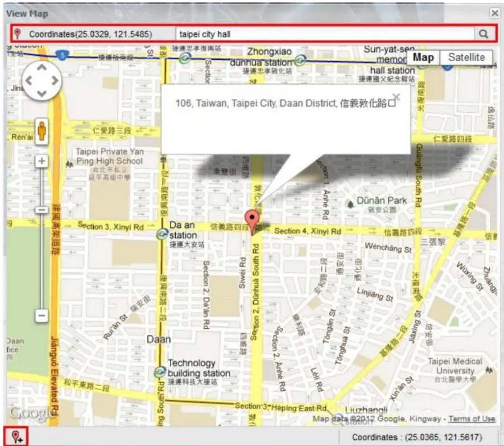Screen dimensions: 504x446
Task: Click the "Dūnān Park" label
Action: [382, 200]
